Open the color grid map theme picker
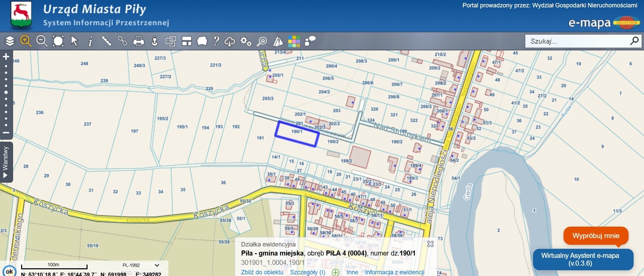 click(x=294, y=41)
